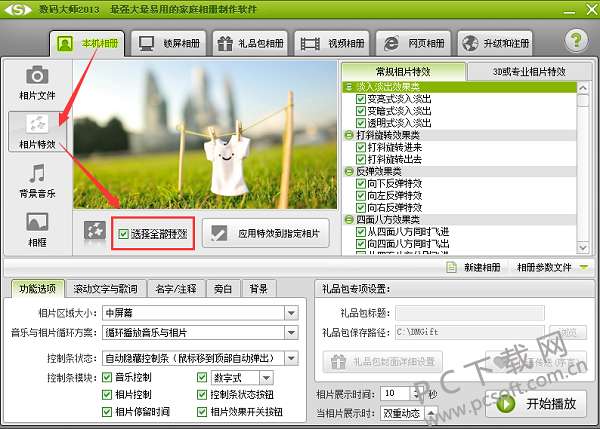
Task: Switch to the 本机相册 tab
Action: pyautogui.click(x=87, y=43)
